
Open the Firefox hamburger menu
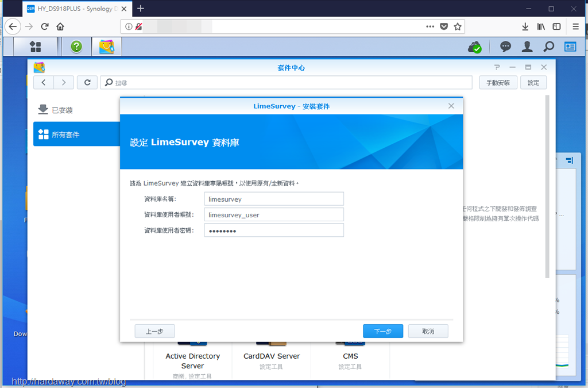pos(575,26)
